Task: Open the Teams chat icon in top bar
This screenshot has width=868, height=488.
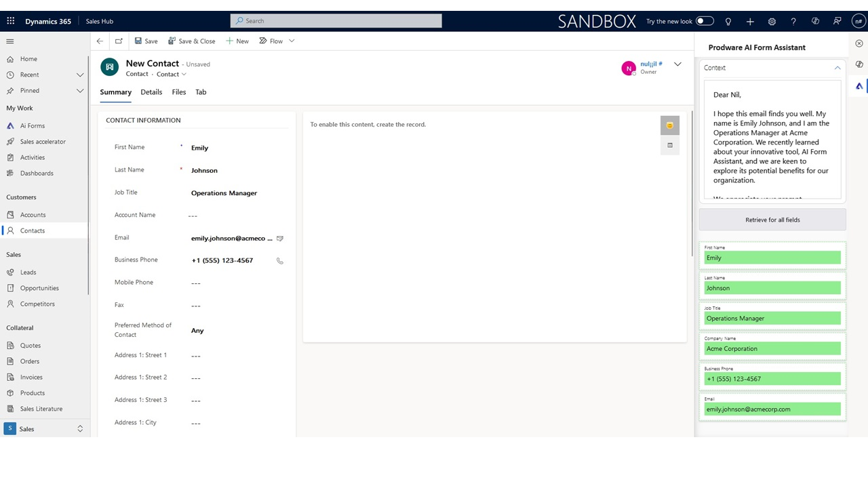Action: (837, 22)
